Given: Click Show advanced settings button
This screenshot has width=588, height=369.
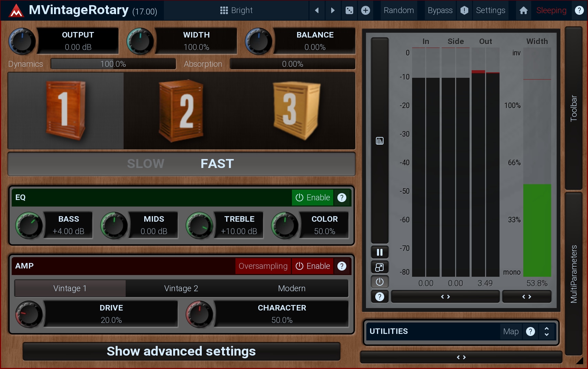Looking at the screenshot, I should pyautogui.click(x=181, y=351).
